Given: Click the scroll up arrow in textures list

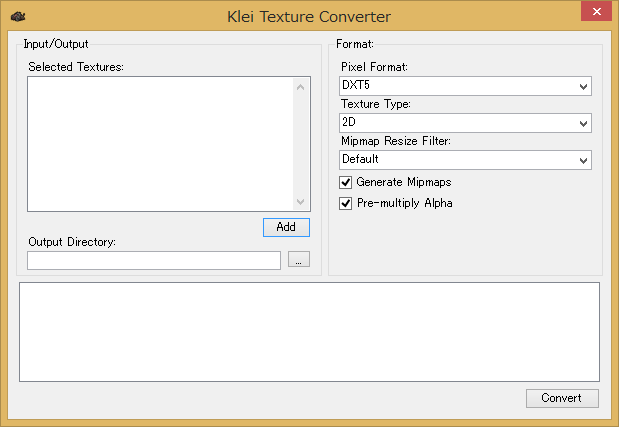Looking at the screenshot, I should point(300,87).
